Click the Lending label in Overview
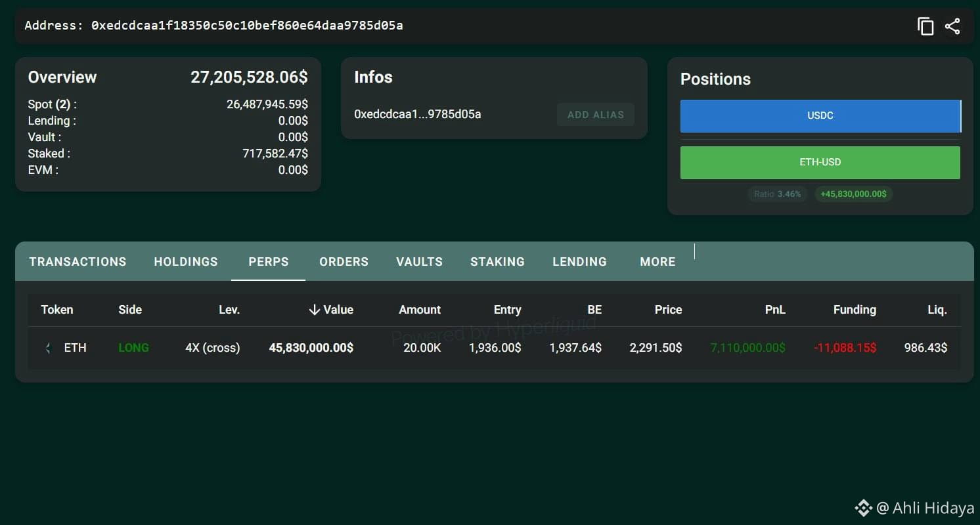The width and height of the screenshot is (980, 525). [x=52, y=121]
